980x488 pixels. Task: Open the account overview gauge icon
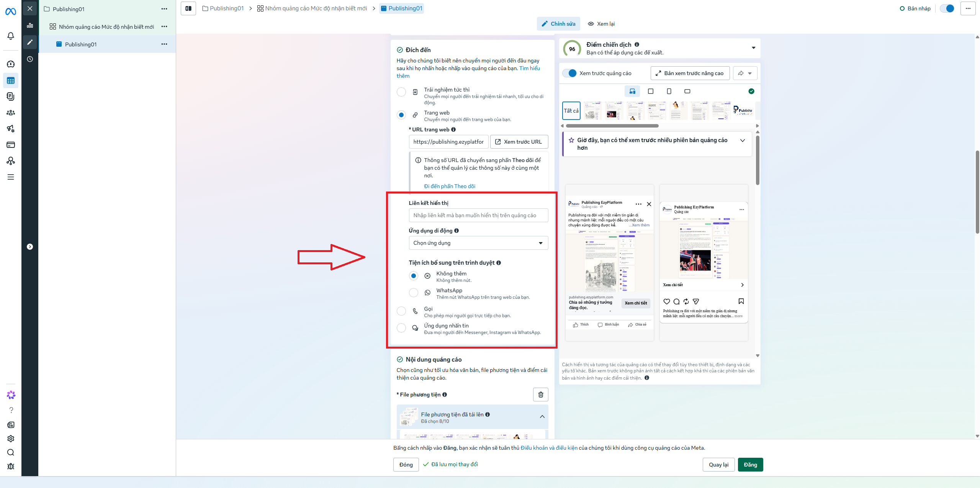11,64
